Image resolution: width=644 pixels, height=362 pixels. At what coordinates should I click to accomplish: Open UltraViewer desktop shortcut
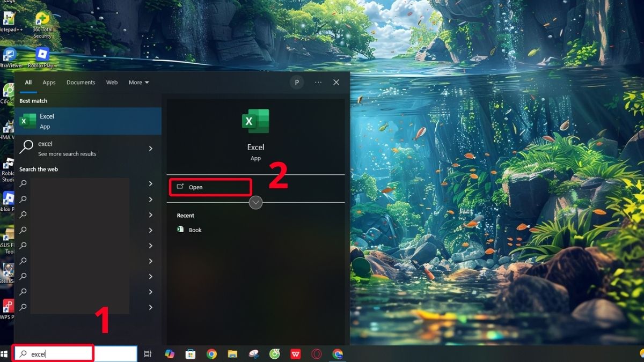(x=10, y=58)
